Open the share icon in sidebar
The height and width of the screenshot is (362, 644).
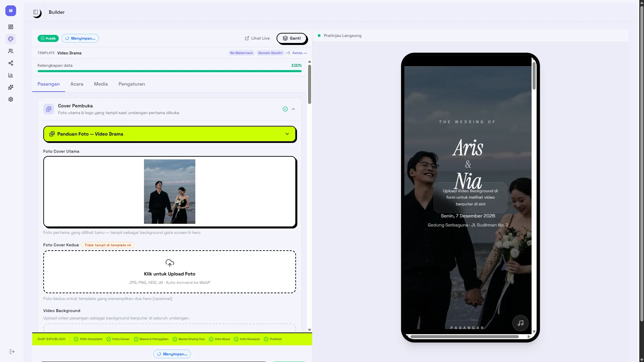pos(11,63)
